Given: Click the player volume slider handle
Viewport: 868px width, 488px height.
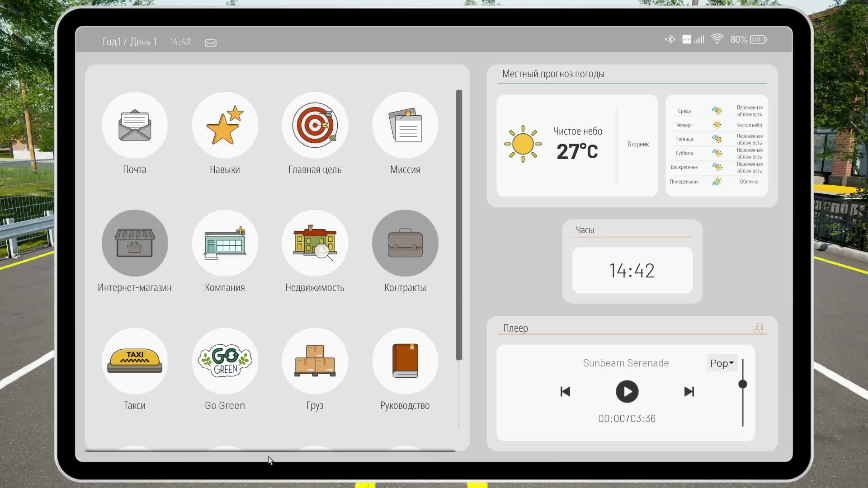Looking at the screenshot, I should coord(742,385).
